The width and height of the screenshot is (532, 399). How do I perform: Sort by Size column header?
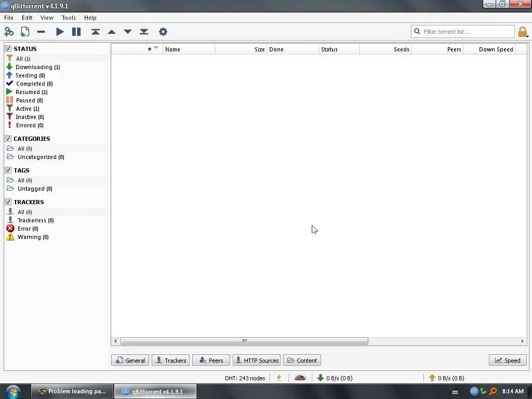click(241, 49)
